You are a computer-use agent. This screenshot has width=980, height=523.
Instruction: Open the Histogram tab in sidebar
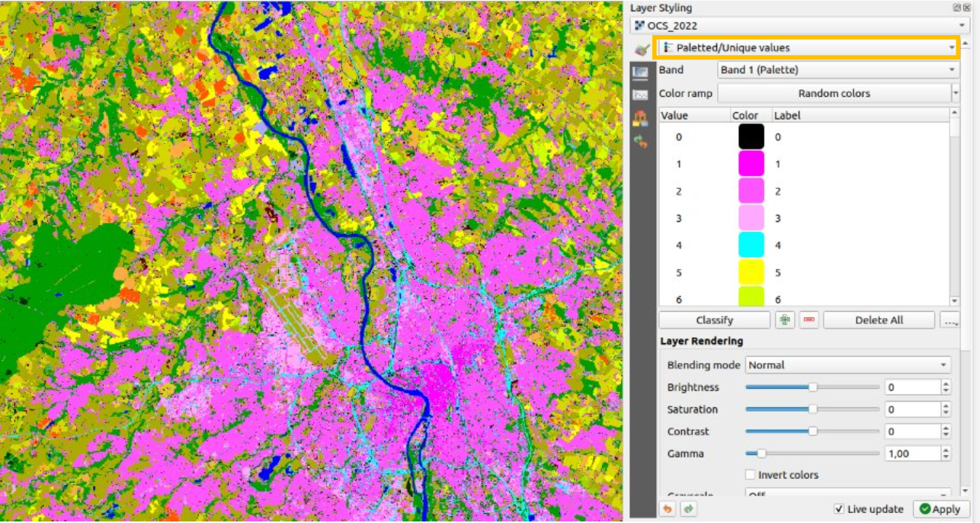pos(640,95)
